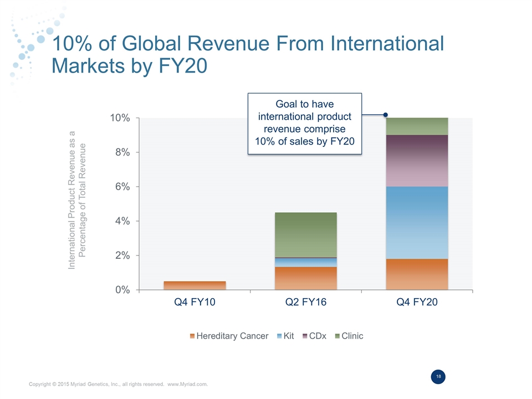Select the slide title text
Viewport: 532px width, 399px height.
pyautogui.click(x=247, y=54)
